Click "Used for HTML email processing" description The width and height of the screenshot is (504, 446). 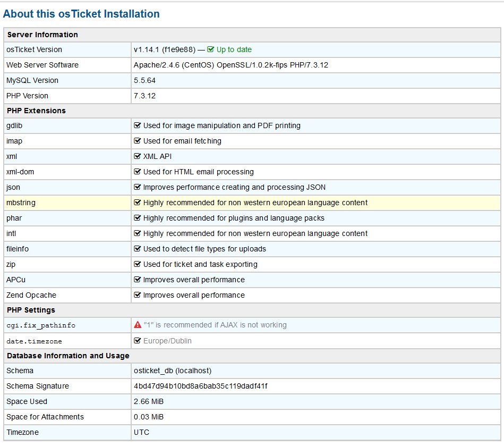[198, 172]
